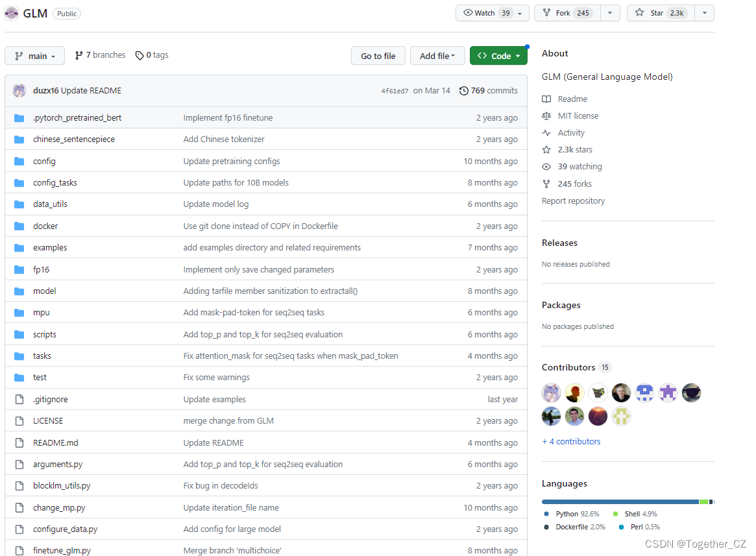Open the examples folder

point(50,247)
